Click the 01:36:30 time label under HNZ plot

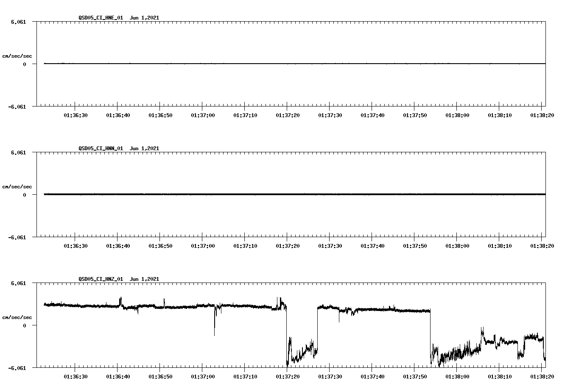75,376
